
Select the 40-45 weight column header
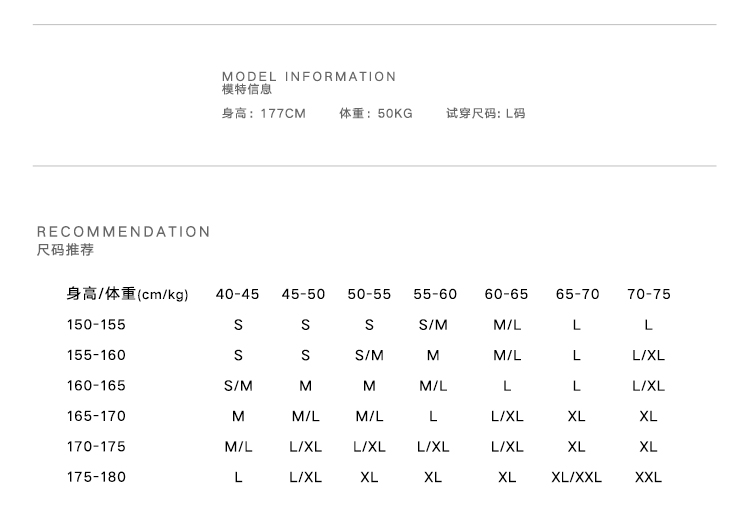pyautogui.click(x=237, y=294)
